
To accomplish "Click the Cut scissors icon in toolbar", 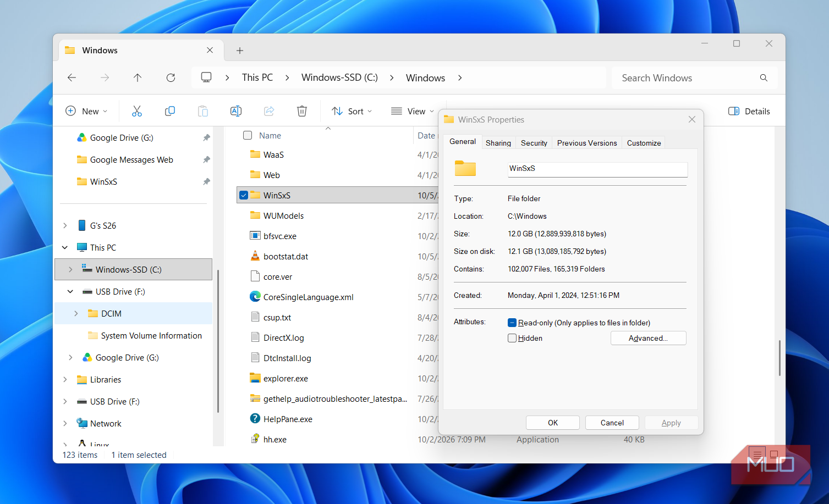I will click(x=137, y=111).
